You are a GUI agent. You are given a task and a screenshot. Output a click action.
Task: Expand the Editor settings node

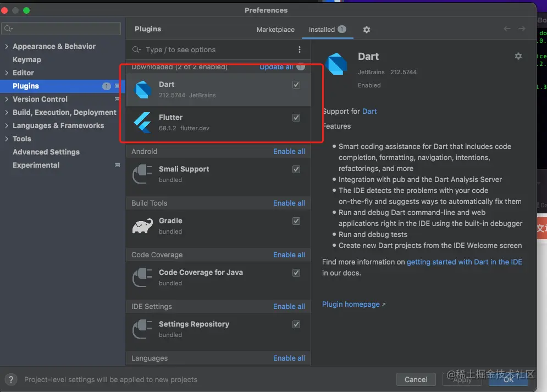point(7,73)
